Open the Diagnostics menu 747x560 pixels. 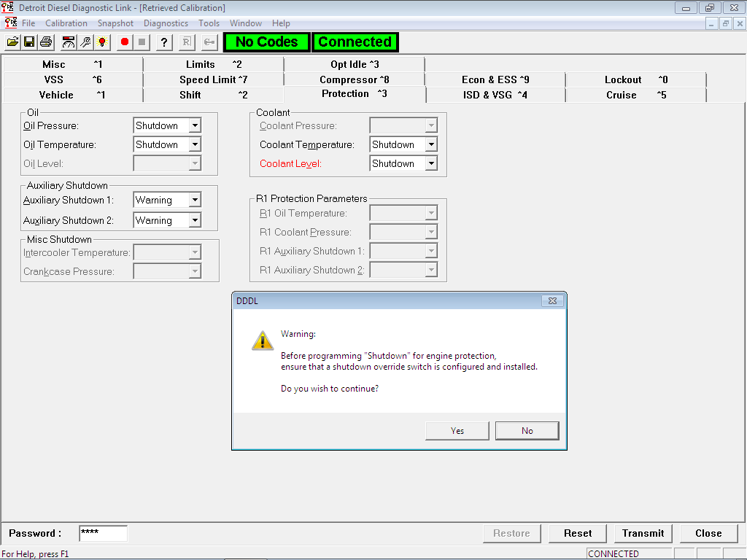click(x=166, y=23)
